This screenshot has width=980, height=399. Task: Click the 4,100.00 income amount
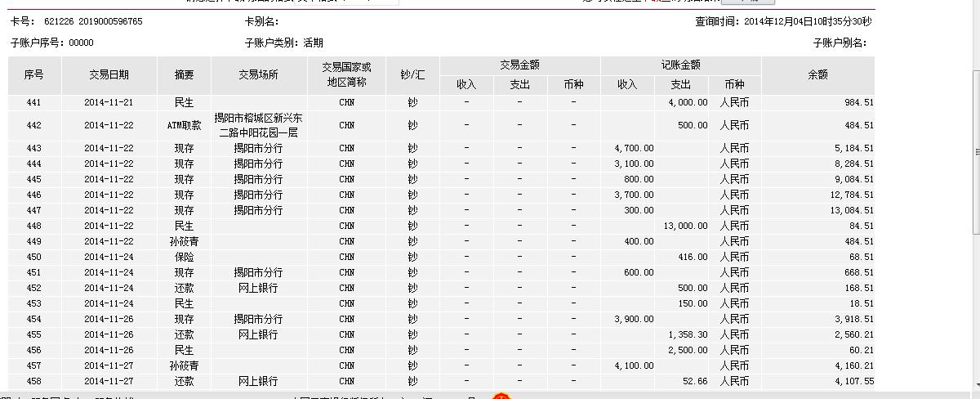[634, 366]
